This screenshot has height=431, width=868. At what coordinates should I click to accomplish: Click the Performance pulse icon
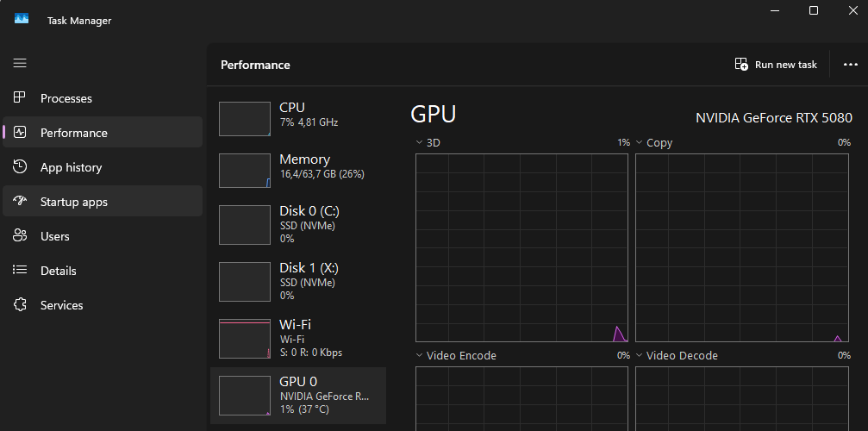click(20, 132)
